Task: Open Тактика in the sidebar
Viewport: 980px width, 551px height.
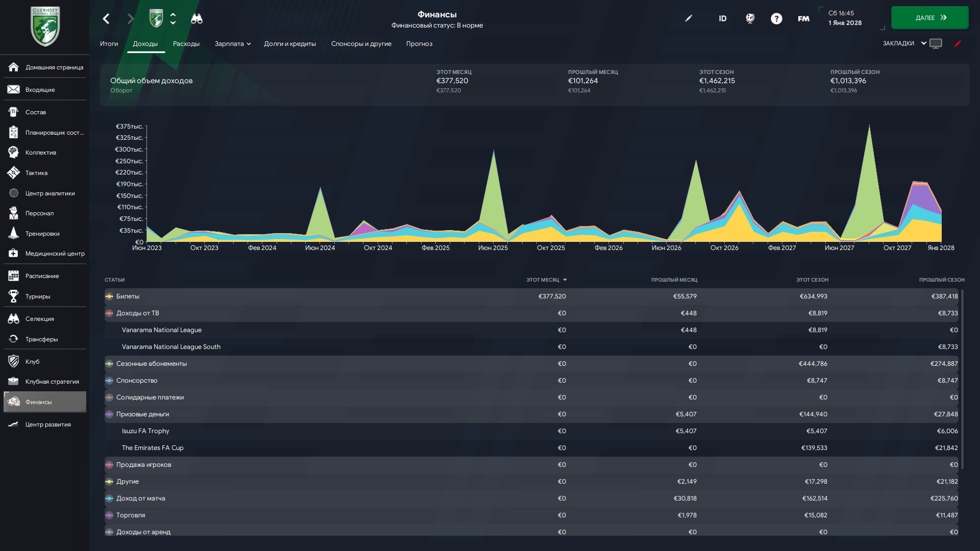Action: 36,173
